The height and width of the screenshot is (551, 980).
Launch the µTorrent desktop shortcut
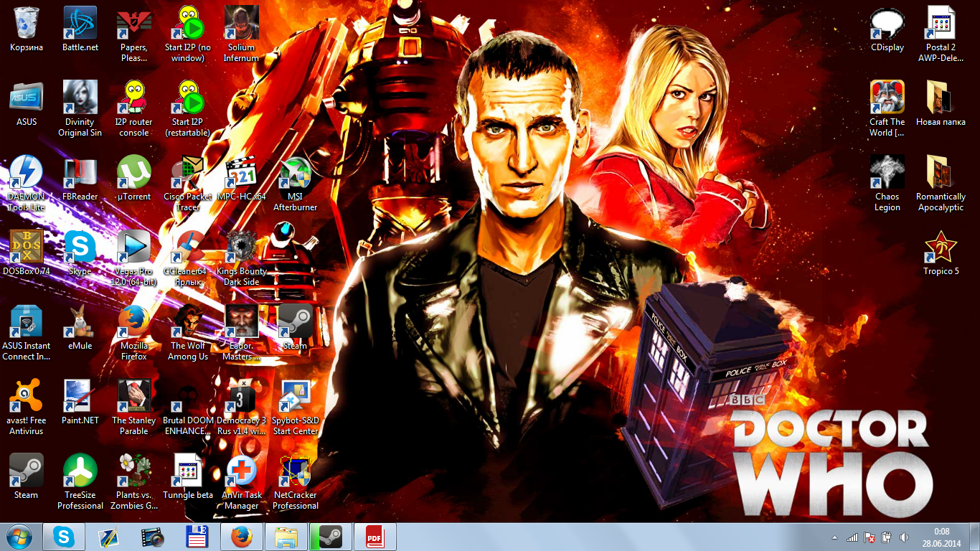click(x=134, y=179)
